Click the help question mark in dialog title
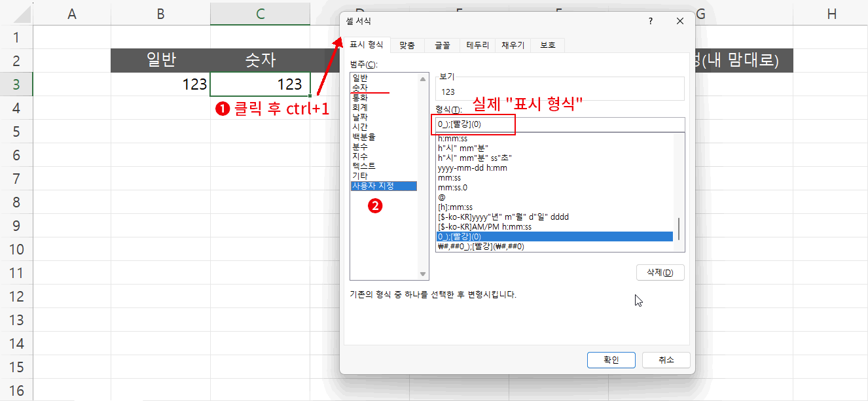Viewport: 868px width, 401px height. click(650, 21)
